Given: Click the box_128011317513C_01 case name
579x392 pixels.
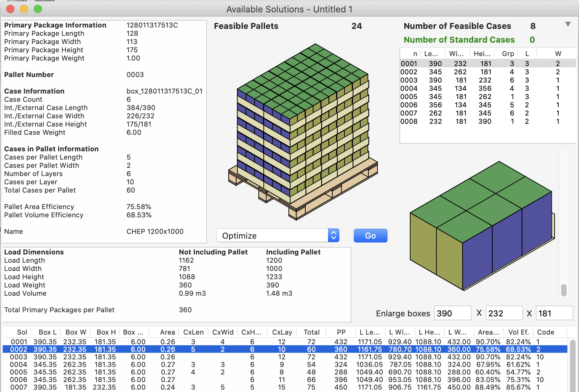Looking at the screenshot, I should pos(164,91).
